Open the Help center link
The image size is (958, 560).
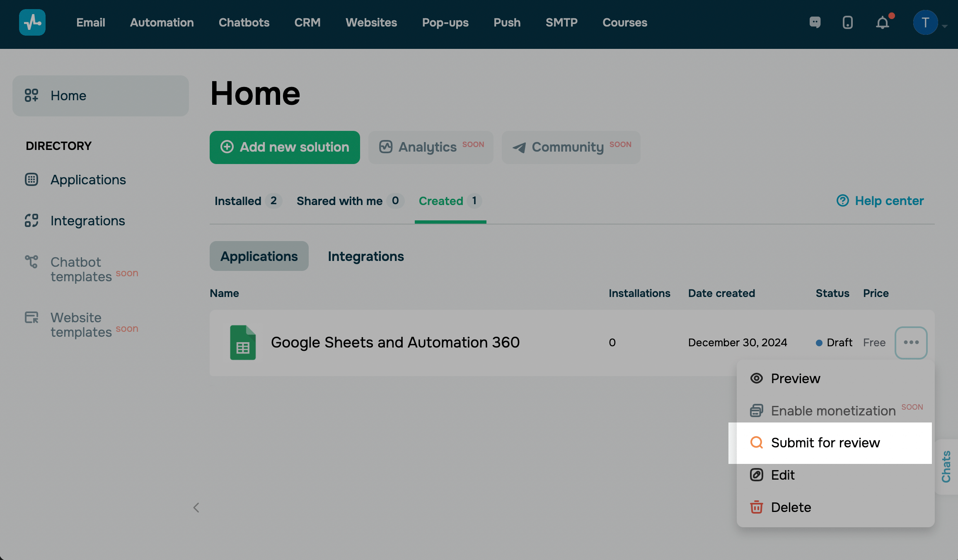(880, 201)
